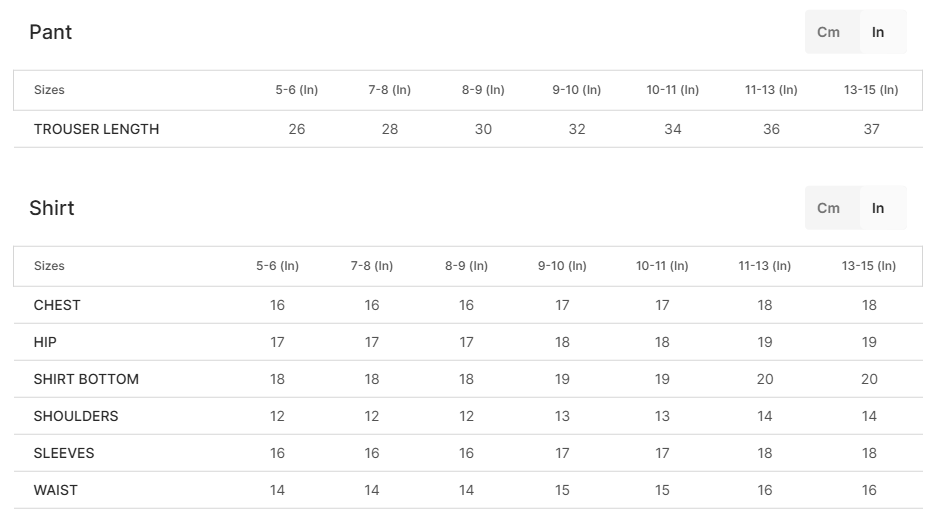Switch Shirt table units to Cm
The image size is (932, 519).
(x=831, y=208)
